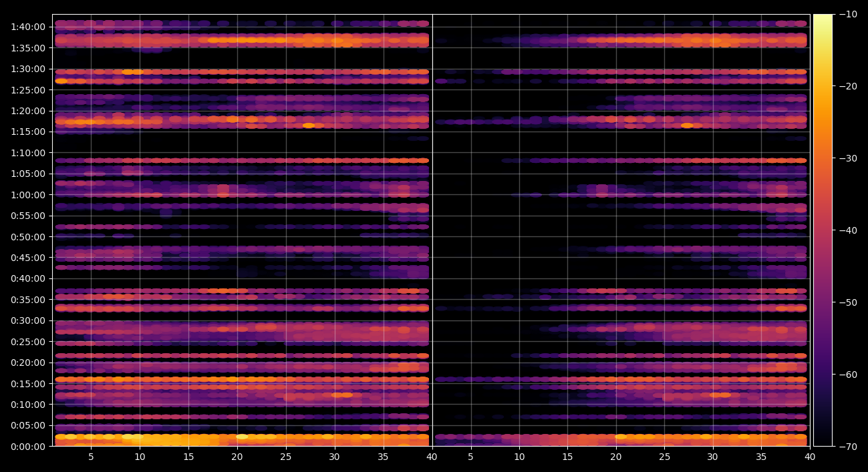Image resolution: width=868 pixels, height=472 pixels.
Task: Click the −60 colorbar tick label
Action: click(848, 374)
